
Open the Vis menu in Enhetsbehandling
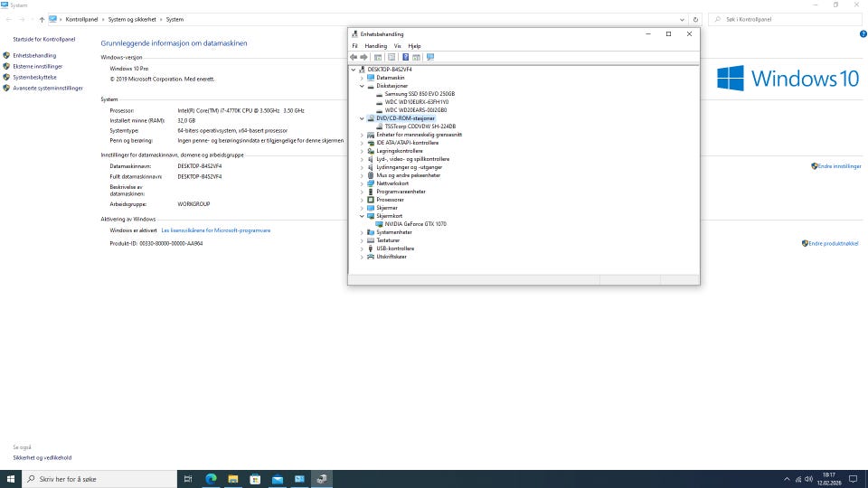(x=397, y=46)
